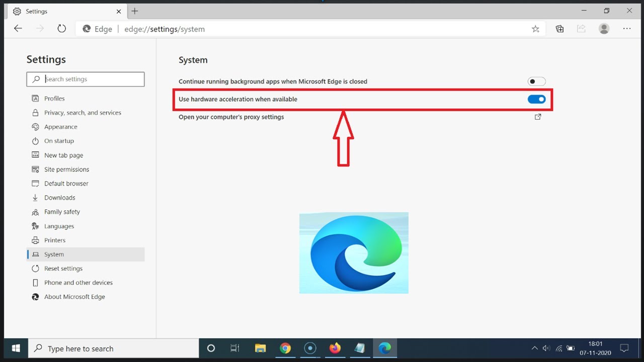Open Reset settings section
644x362 pixels.
[86, 268]
